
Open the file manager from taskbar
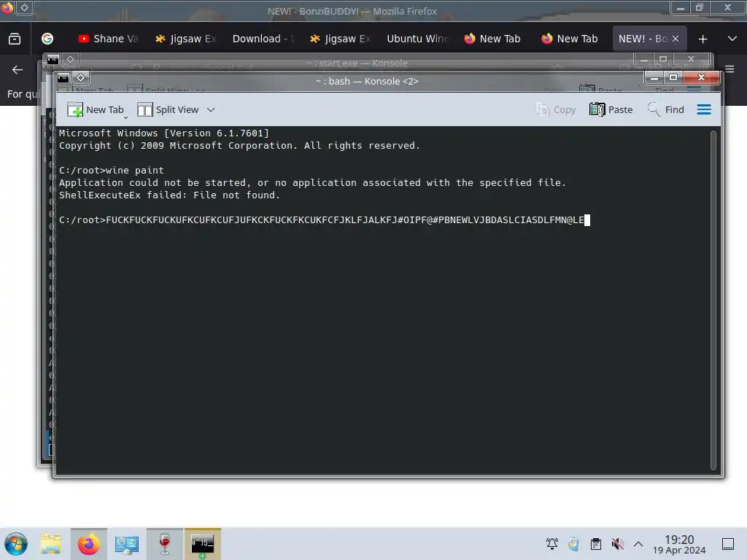tap(51, 544)
